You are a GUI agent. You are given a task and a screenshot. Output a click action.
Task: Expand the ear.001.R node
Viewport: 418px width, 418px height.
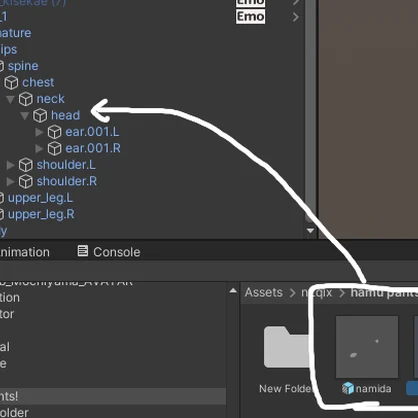[x=39, y=148]
